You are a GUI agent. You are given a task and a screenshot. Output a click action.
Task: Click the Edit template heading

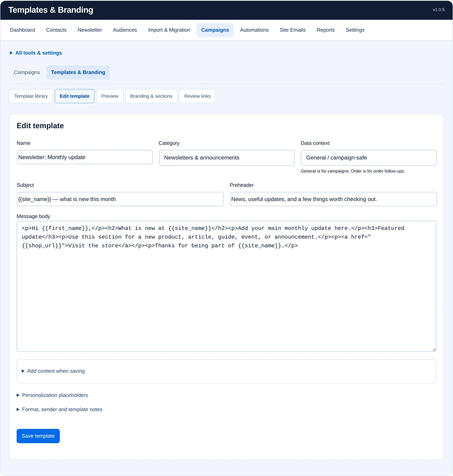(x=40, y=126)
